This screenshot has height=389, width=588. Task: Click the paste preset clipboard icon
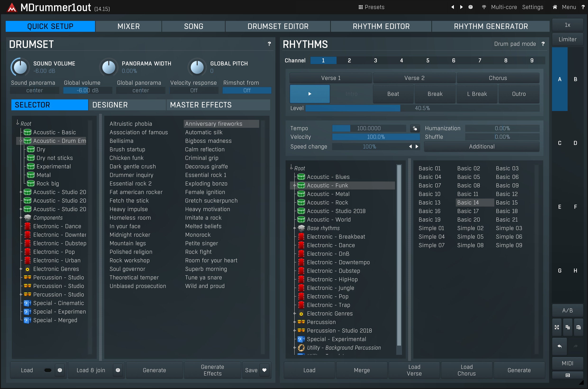[578, 327]
